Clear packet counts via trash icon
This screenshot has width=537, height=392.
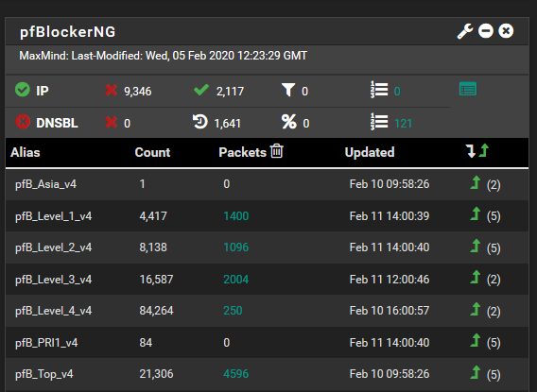point(277,151)
